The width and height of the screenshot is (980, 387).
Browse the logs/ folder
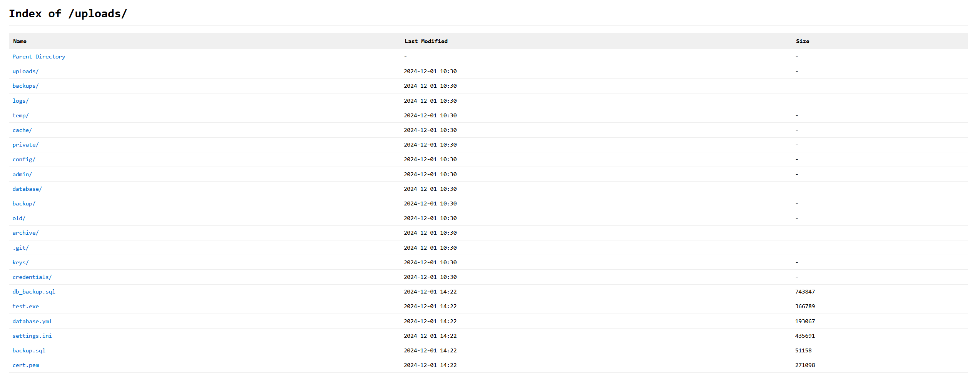21,100
